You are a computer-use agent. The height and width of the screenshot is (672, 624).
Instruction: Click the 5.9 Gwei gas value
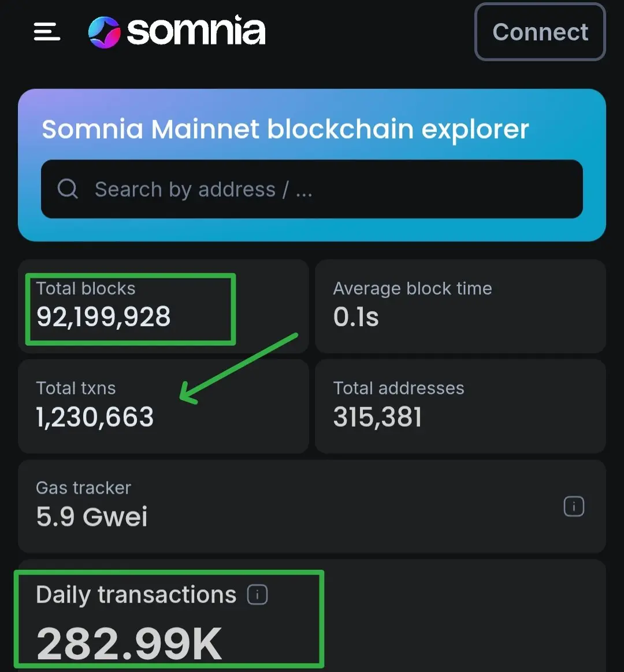click(92, 517)
